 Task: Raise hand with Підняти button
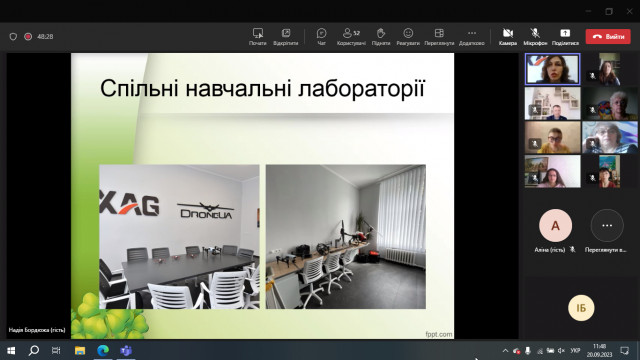(381, 36)
